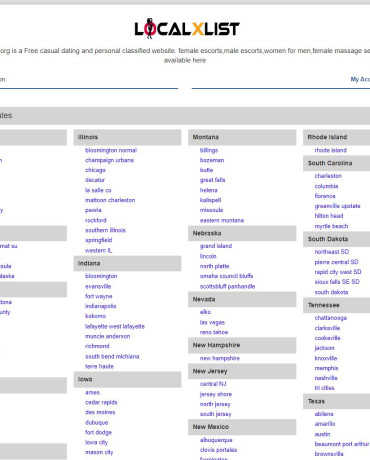Open billings under Montana
This screenshot has width=370, height=460.
[209, 150]
